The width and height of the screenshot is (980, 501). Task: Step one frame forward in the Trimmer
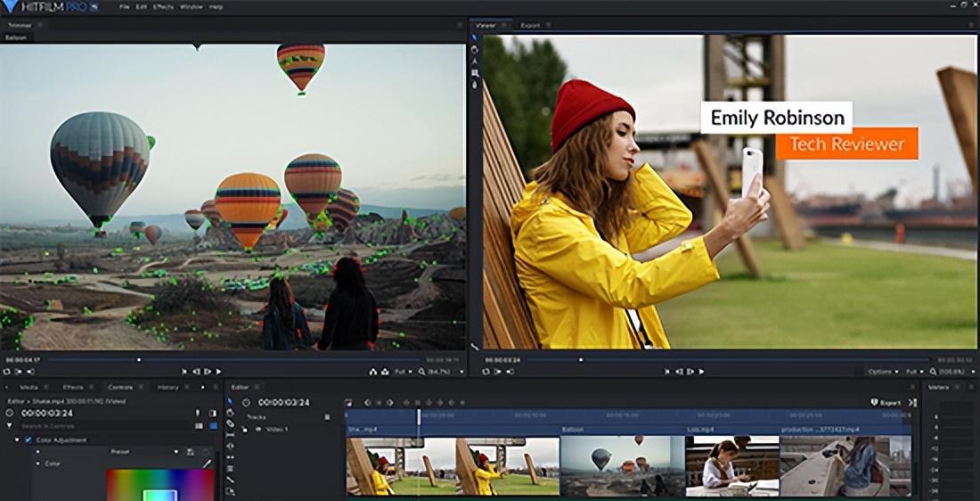click(x=208, y=372)
